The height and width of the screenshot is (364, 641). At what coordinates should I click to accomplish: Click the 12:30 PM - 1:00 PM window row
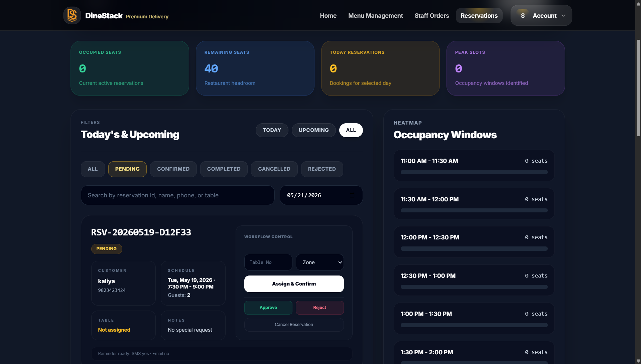pyautogui.click(x=474, y=280)
